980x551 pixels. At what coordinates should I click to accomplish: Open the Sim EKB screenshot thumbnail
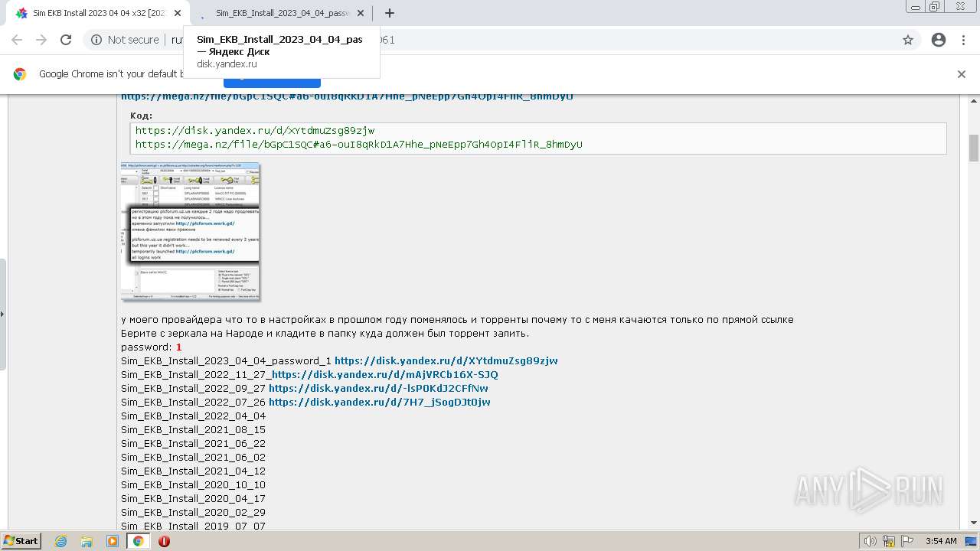click(x=191, y=231)
